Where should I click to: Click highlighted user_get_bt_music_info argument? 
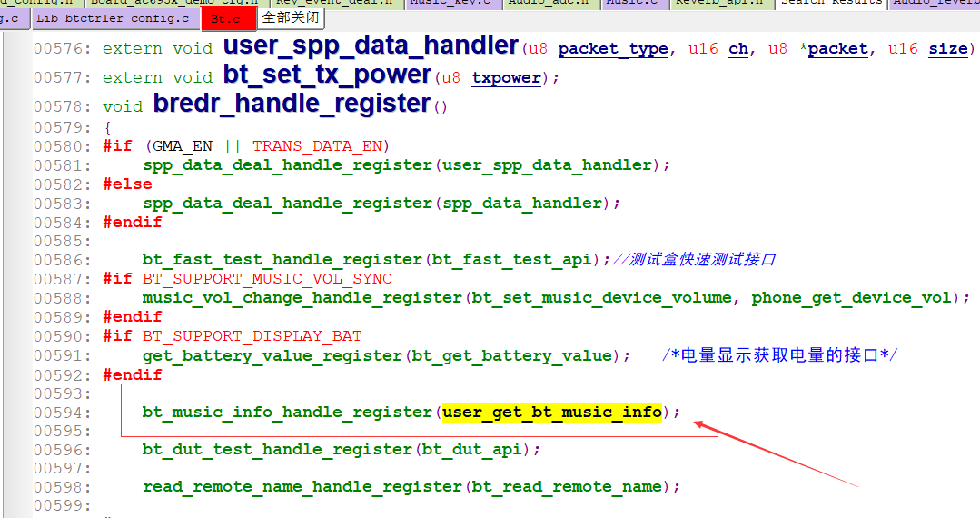click(552, 413)
